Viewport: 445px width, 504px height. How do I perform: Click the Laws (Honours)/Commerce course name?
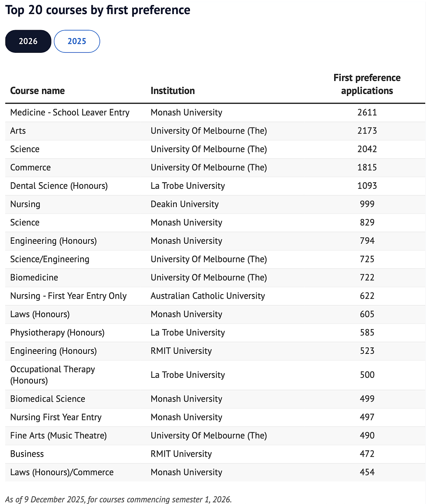[62, 472]
